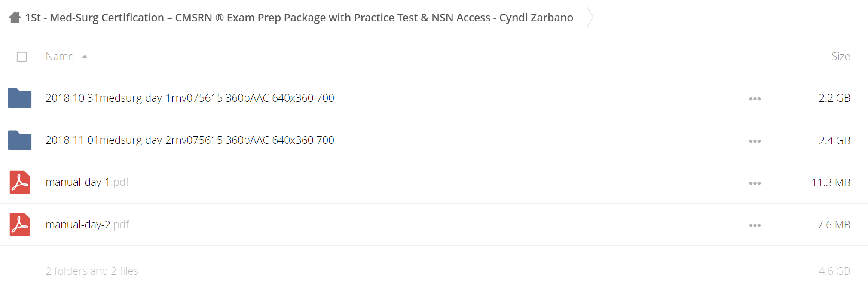The width and height of the screenshot is (868, 304).
Task: Open manual-day-1.pdf file name
Action: (x=87, y=182)
